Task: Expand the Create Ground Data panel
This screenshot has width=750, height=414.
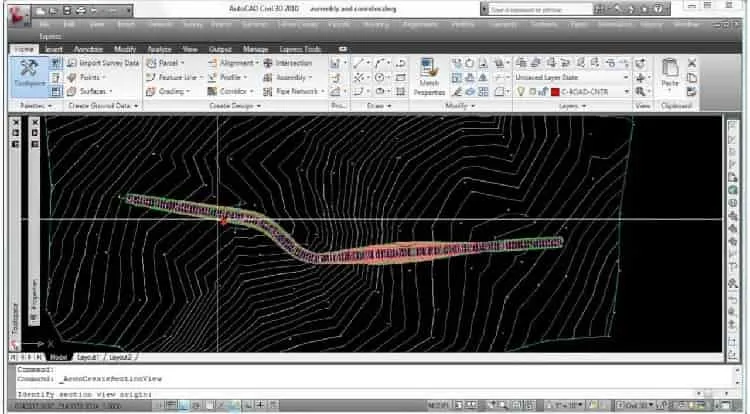Action: tap(103, 106)
